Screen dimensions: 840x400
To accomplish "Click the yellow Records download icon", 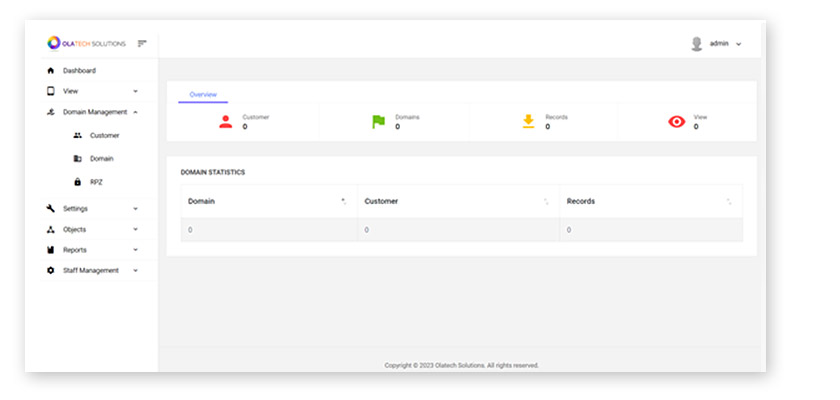I will pos(528,122).
